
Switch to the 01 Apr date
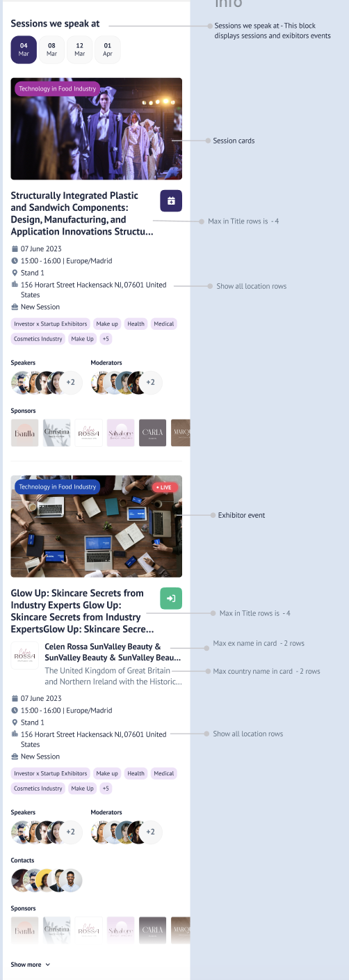click(x=108, y=50)
